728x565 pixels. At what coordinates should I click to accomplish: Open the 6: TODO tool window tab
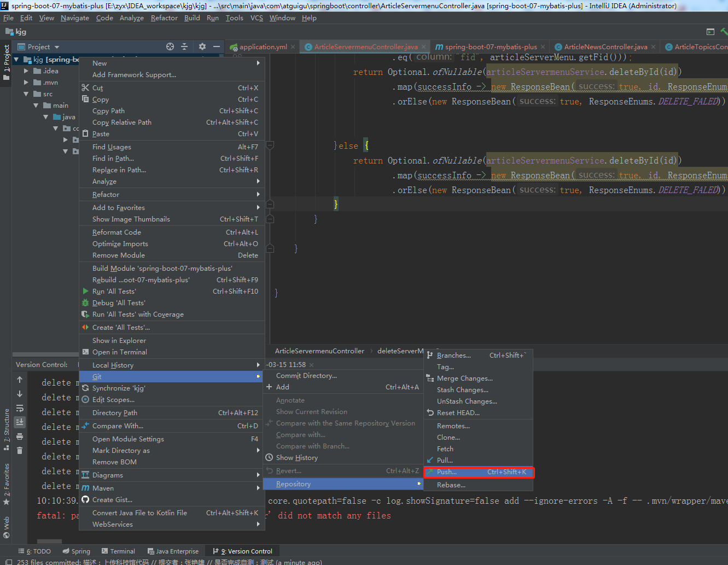click(34, 551)
